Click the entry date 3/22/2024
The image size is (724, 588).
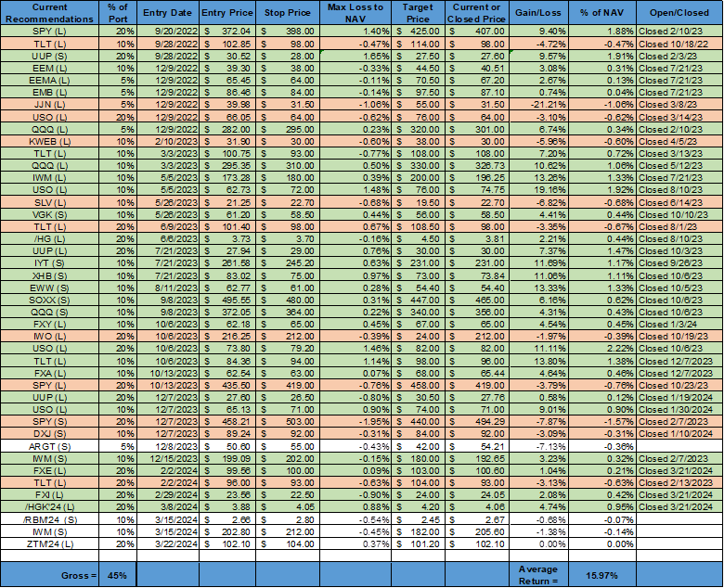pyautogui.click(x=168, y=544)
